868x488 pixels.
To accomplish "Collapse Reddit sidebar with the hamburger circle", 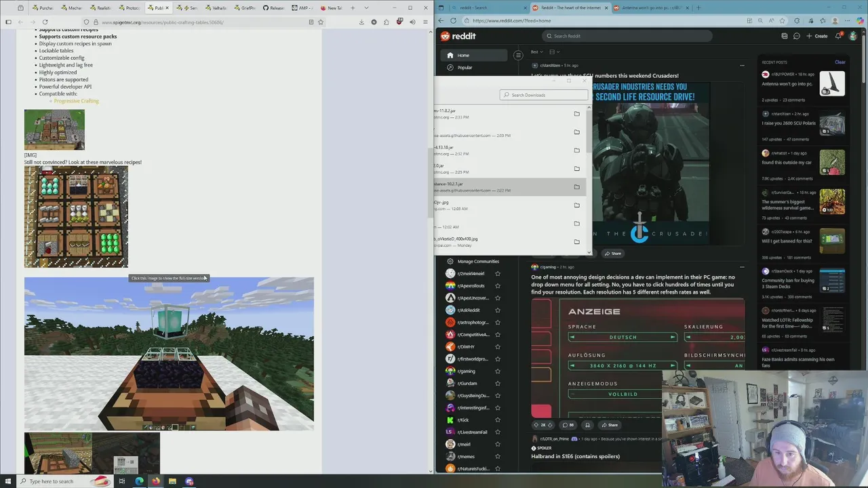I will 518,55.
